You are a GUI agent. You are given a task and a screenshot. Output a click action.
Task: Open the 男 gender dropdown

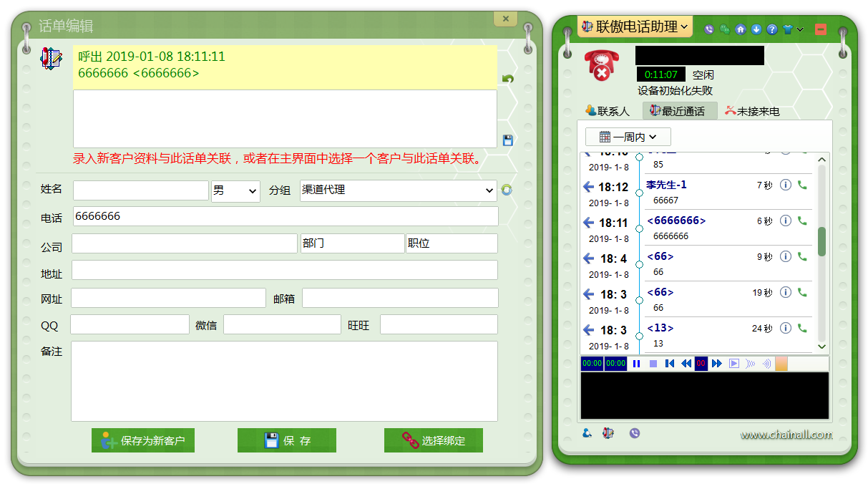pyautogui.click(x=235, y=190)
